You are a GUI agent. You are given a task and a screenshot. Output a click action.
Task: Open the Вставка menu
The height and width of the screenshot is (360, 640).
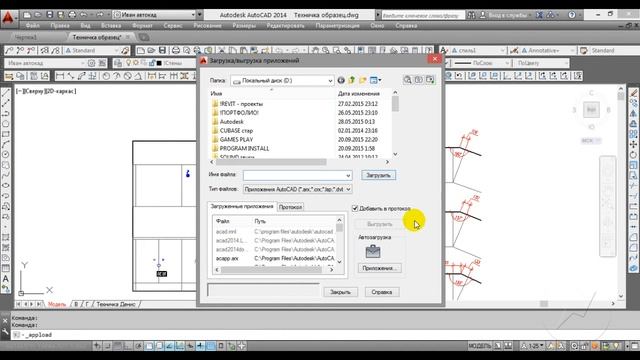(111, 26)
